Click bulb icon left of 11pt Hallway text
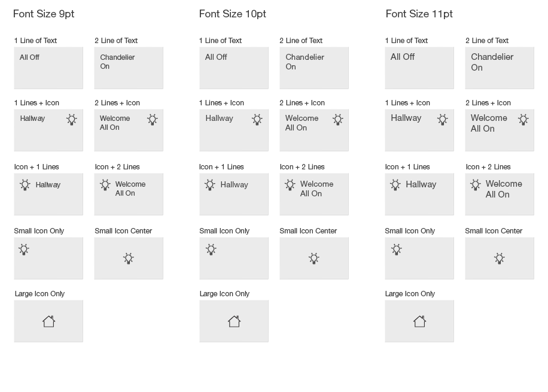This screenshot has height=392, width=548. click(x=395, y=185)
